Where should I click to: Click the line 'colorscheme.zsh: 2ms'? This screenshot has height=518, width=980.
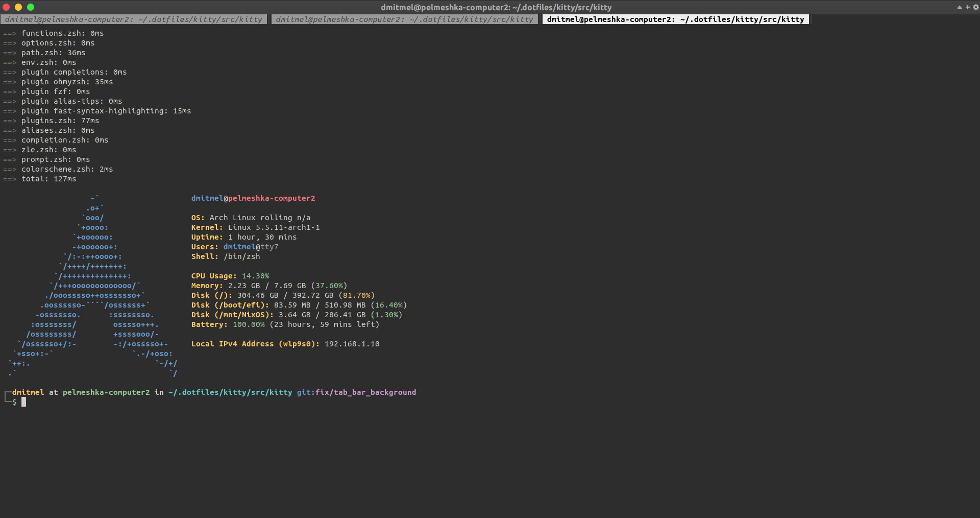point(58,169)
